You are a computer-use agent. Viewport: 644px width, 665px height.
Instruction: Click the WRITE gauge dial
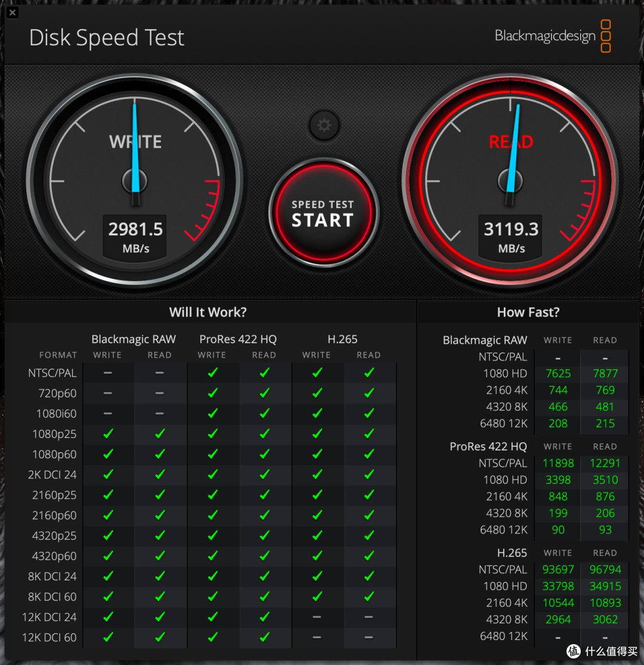pyautogui.click(x=135, y=181)
